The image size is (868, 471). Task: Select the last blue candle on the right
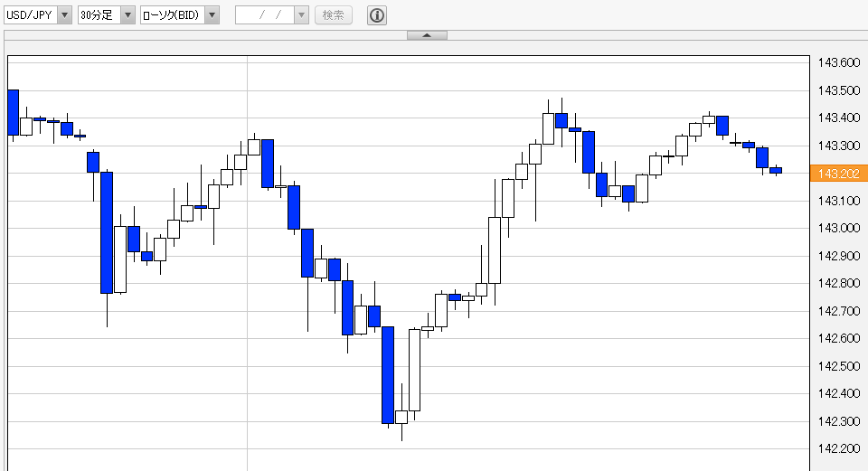coord(776,171)
